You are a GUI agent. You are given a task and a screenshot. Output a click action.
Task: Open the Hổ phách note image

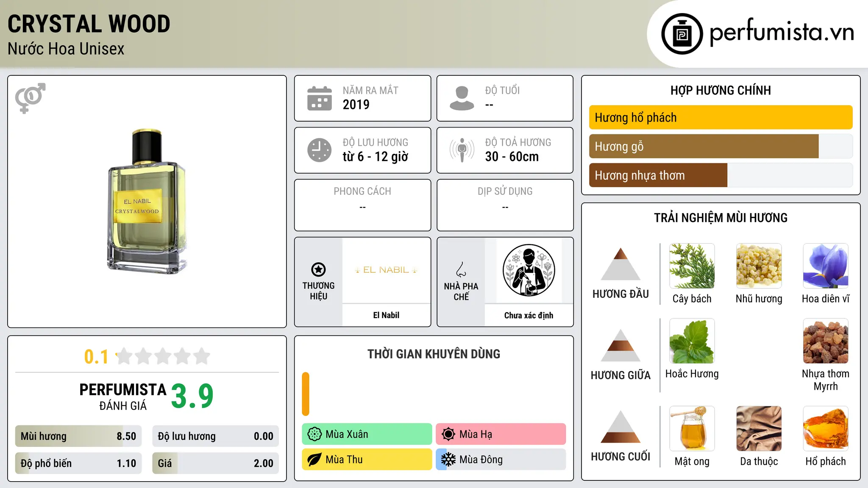pyautogui.click(x=826, y=429)
